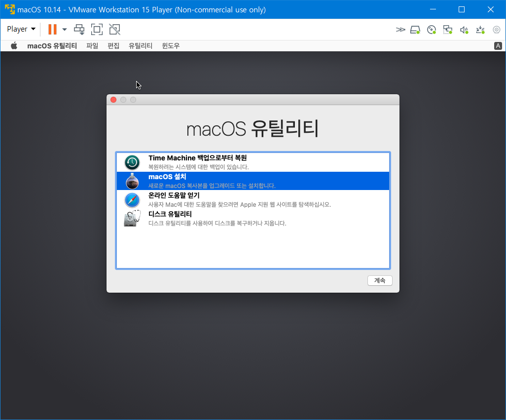Click the macOS installer icon
Viewport: 506px width, 420px height.
132,181
